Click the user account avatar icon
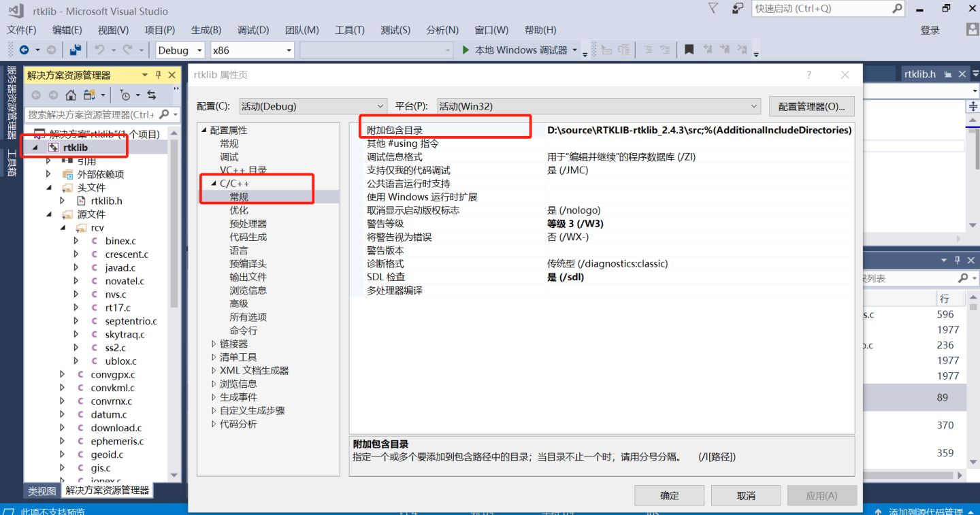Image resolution: width=980 pixels, height=515 pixels. pos(973,29)
